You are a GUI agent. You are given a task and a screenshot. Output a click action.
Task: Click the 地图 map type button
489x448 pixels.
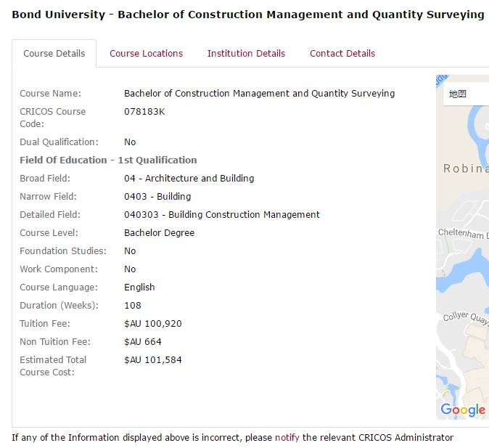[466, 94]
